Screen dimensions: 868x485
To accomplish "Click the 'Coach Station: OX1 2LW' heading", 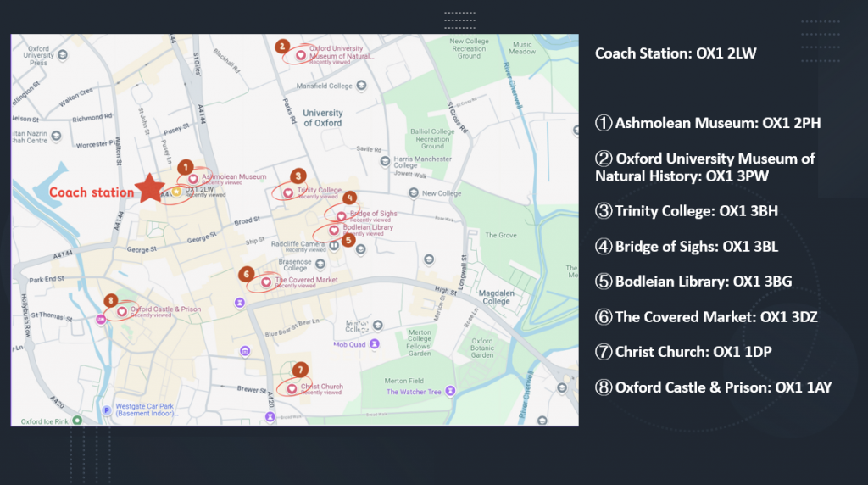I will (x=676, y=53).
